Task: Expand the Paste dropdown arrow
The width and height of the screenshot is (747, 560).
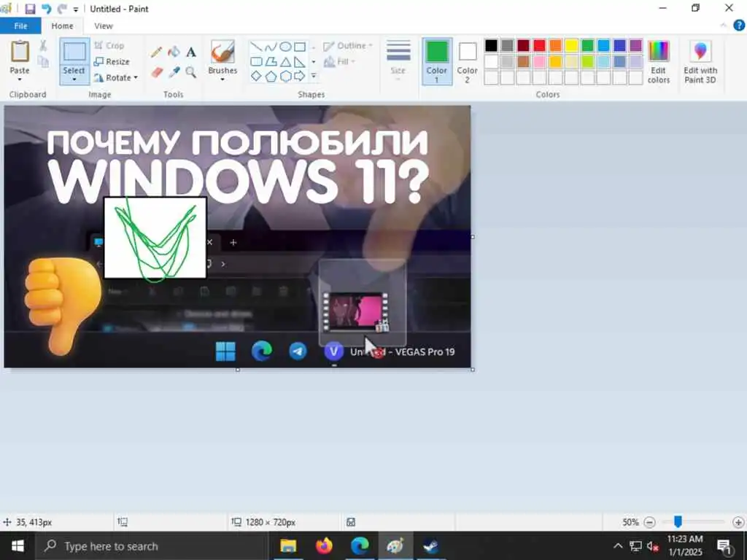Action: (20, 79)
